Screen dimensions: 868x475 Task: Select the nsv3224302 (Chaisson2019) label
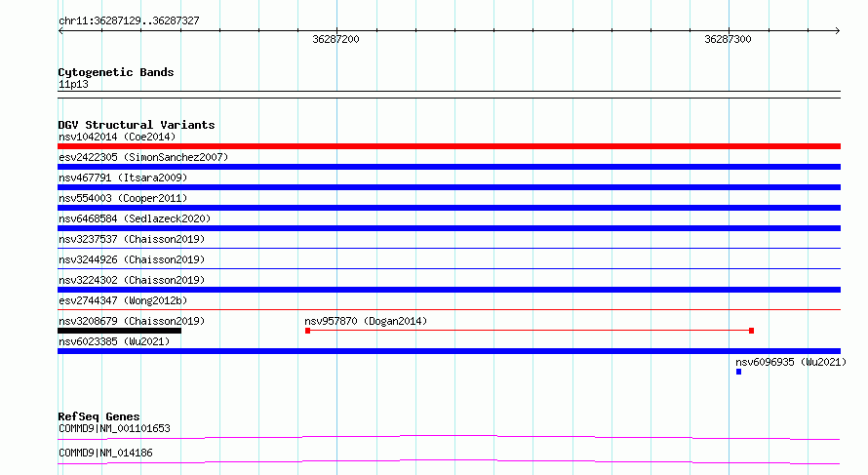[132, 280]
